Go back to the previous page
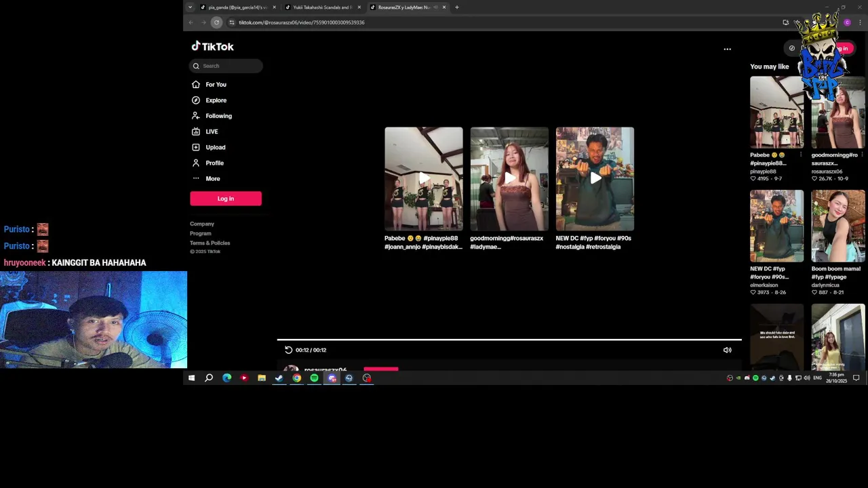This screenshot has height=488, width=868. click(x=191, y=22)
